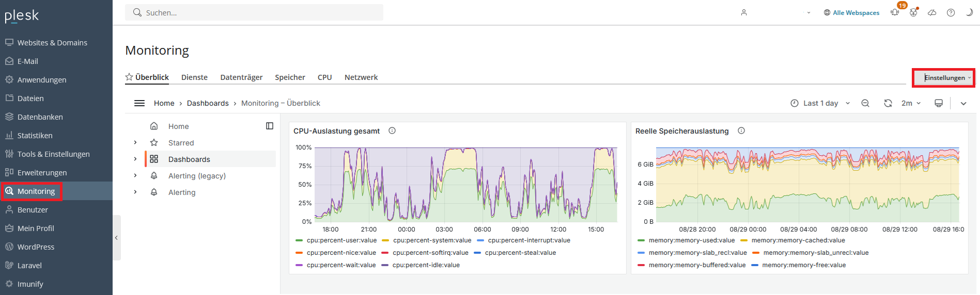The width and height of the screenshot is (980, 295).
Task: Click the help question mark icon
Action: tap(951, 12)
